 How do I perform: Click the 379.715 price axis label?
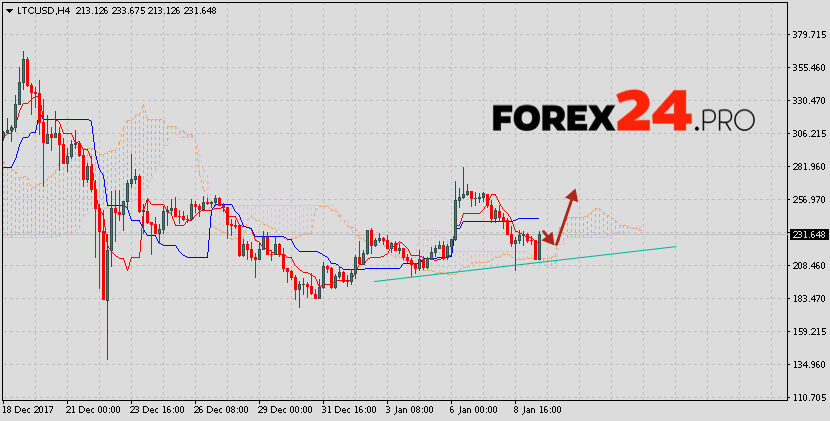[x=807, y=35]
